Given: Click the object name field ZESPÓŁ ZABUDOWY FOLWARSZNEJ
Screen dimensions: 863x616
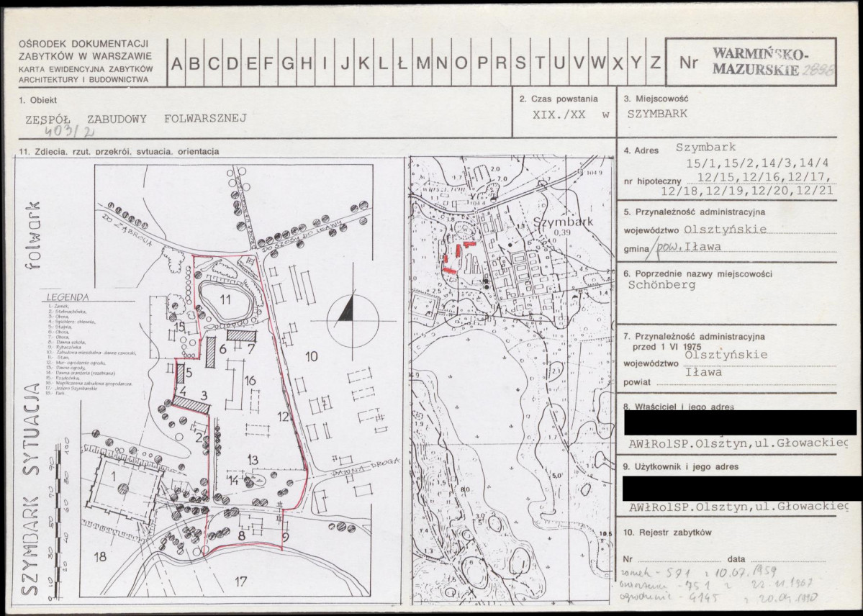Looking at the screenshot, I should 136,119.
